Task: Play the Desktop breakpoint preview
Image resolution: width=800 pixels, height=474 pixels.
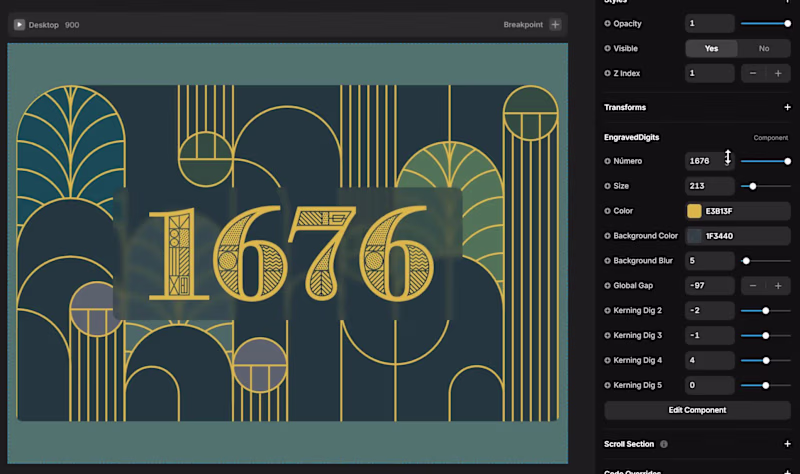Action: point(19,24)
